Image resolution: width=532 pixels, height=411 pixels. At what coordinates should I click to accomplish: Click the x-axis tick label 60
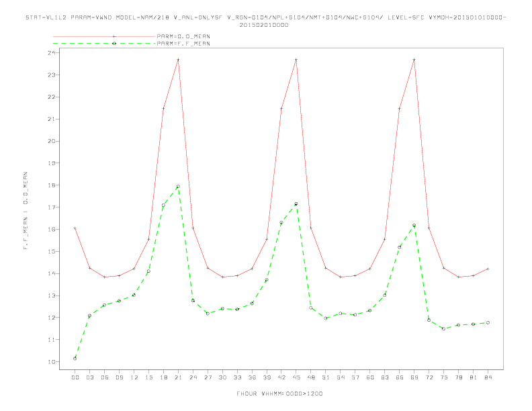[370, 377]
